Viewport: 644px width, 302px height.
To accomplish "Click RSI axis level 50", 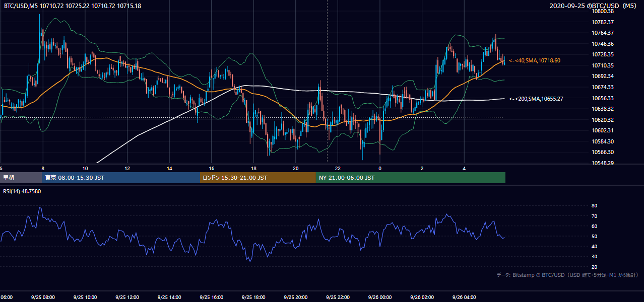I will tap(594, 237).
